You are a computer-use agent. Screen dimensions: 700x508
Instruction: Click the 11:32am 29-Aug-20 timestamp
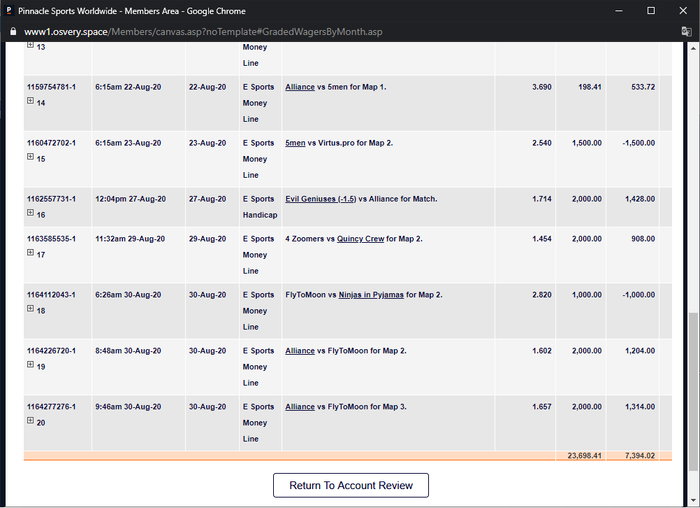(x=130, y=239)
